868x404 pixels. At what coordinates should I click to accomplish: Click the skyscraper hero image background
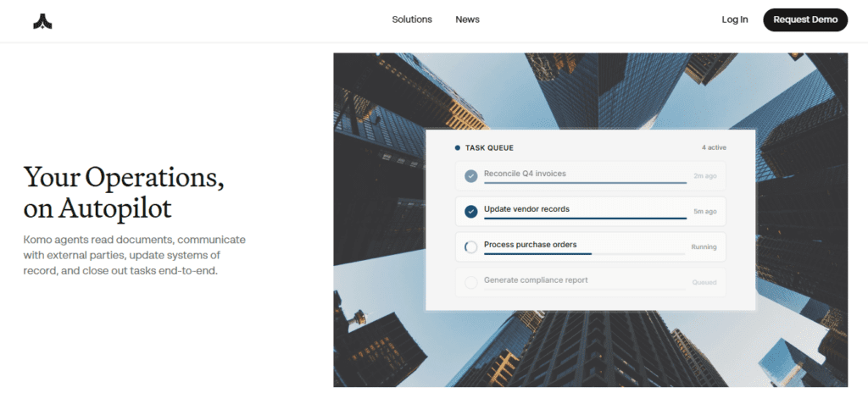(381, 339)
